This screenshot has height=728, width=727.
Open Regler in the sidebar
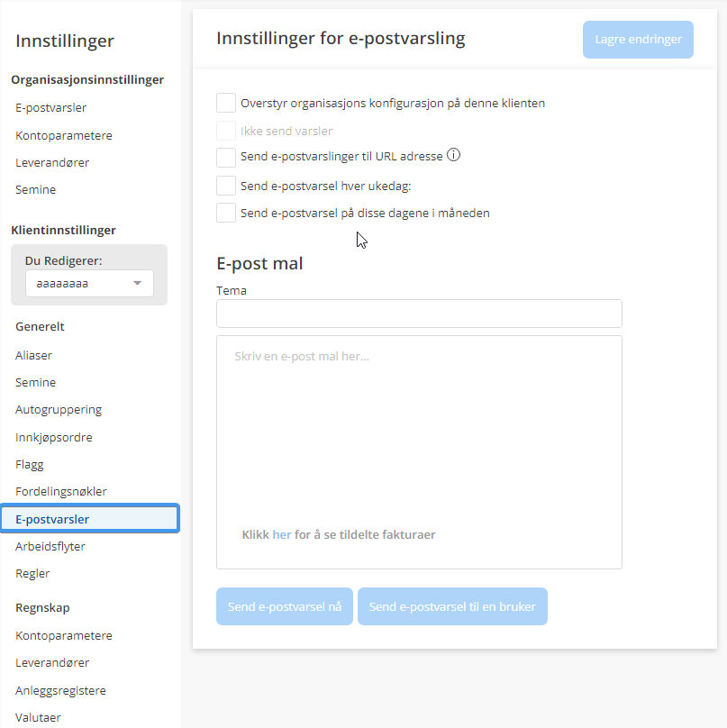click(x=32, y=573)
